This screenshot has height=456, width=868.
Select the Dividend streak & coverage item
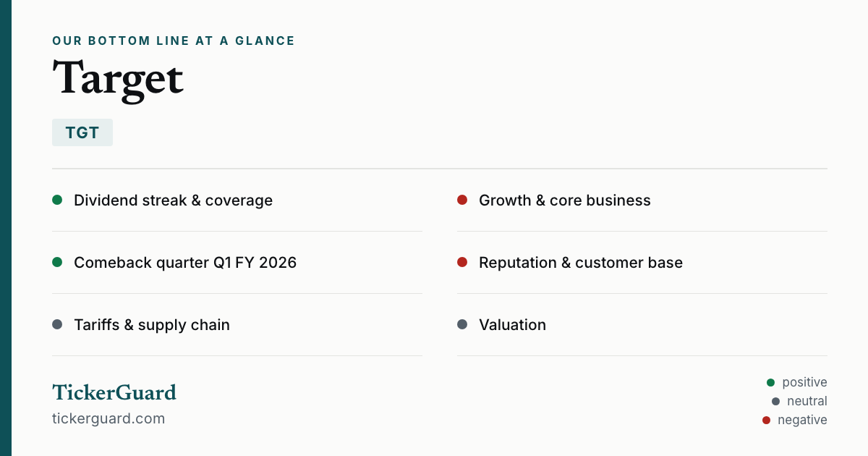click(237, 200)
